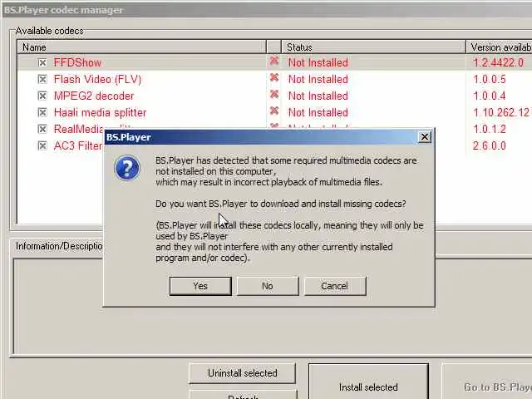The image size is (532, 399).
Task: Click version 1.0.0.4 of MPEG2 decoder
Action: (490, 96)
